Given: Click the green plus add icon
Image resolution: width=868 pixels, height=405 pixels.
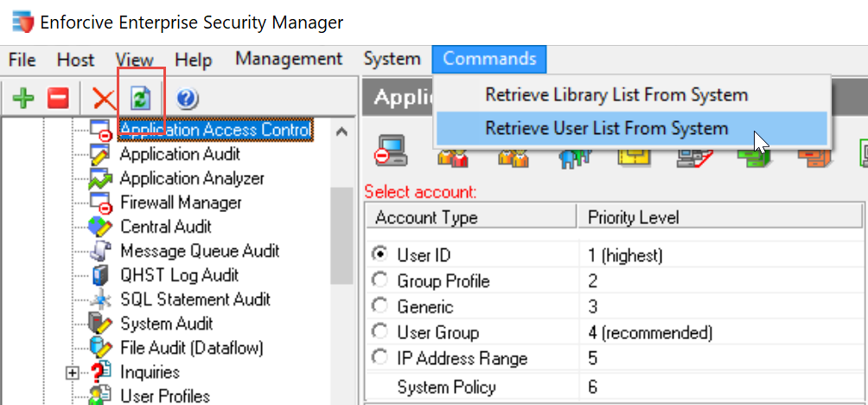Looking at the screenshot, I should (23, 100).
